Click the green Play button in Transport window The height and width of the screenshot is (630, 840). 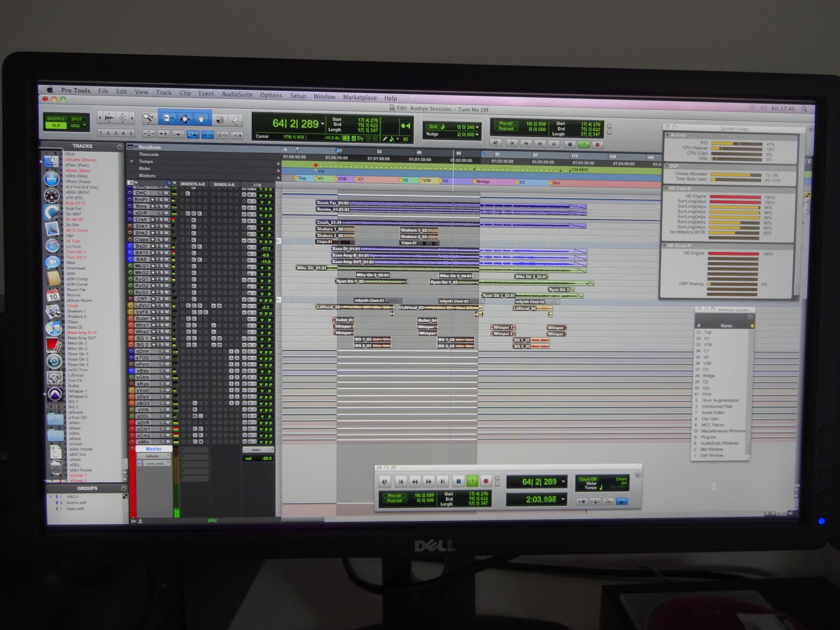point(472,481)
